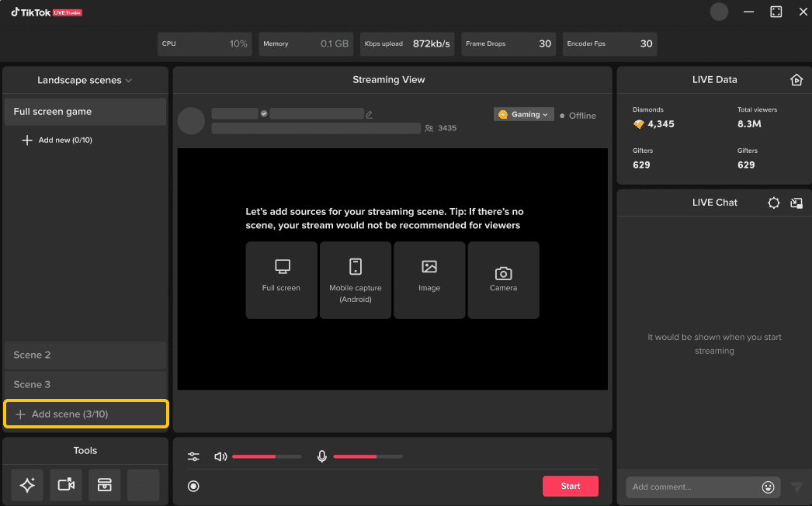This screenshot has height=506, width=812.
Task: Open LIVE Data home icon
Action: 796,80
